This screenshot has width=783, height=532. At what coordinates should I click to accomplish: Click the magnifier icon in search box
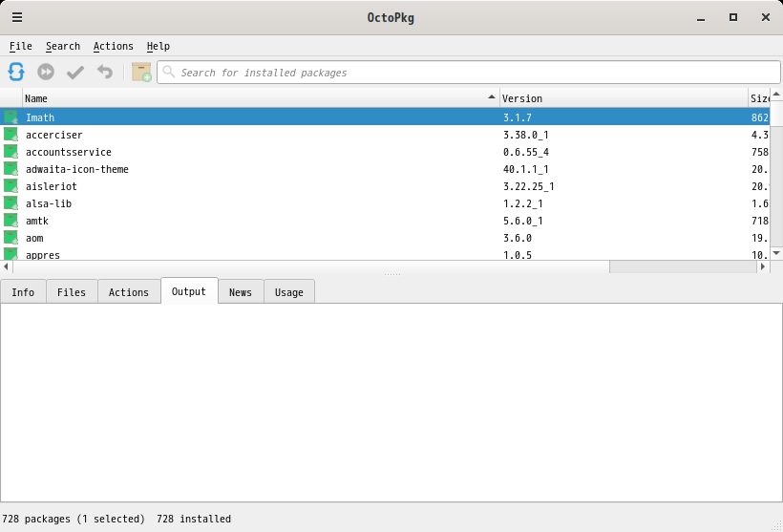click(x=169, y=72)
